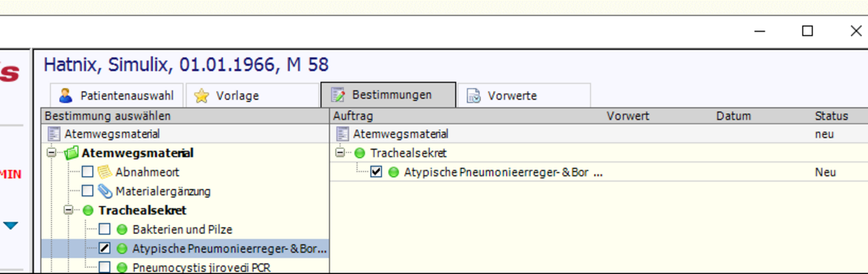Click document icon in left Atemwegsmaterial header row
This screenshot has height=274, width=868.
tap(53, 134)
